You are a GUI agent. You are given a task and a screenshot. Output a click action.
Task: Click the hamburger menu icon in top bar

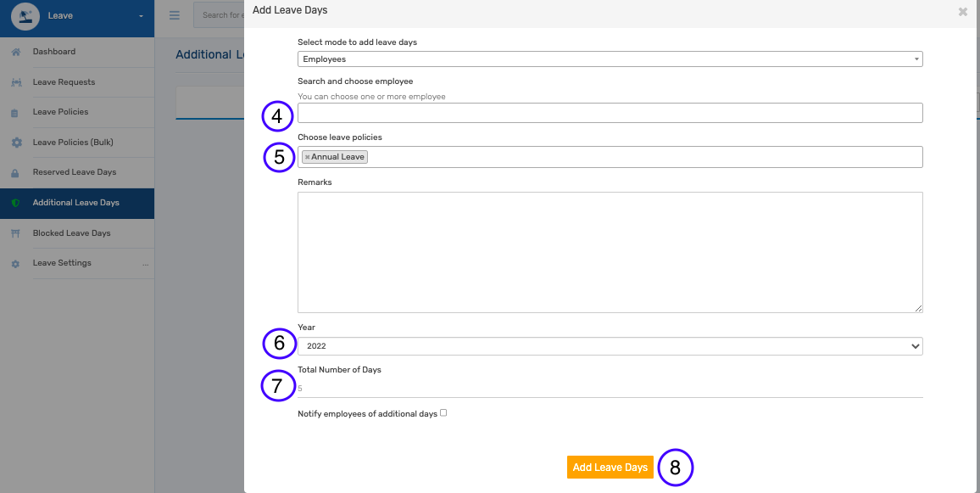[x=175, y=15]
